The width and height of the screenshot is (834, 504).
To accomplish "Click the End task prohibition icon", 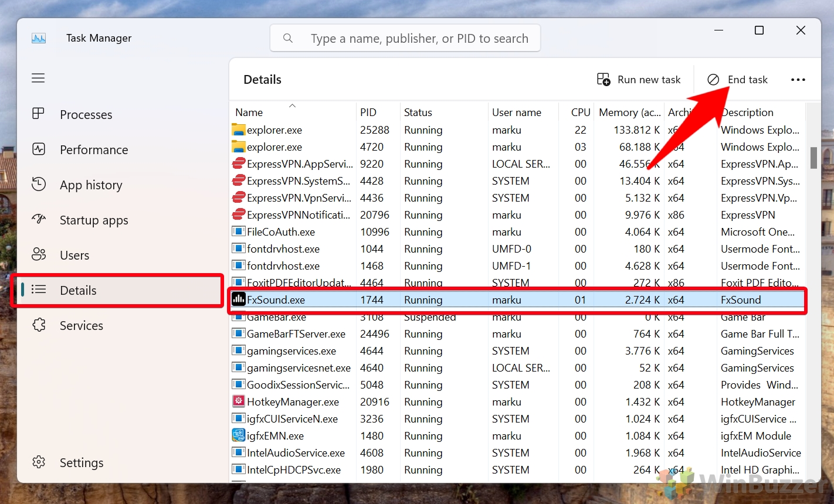I will pyautogui.click(x=713, y=79).
